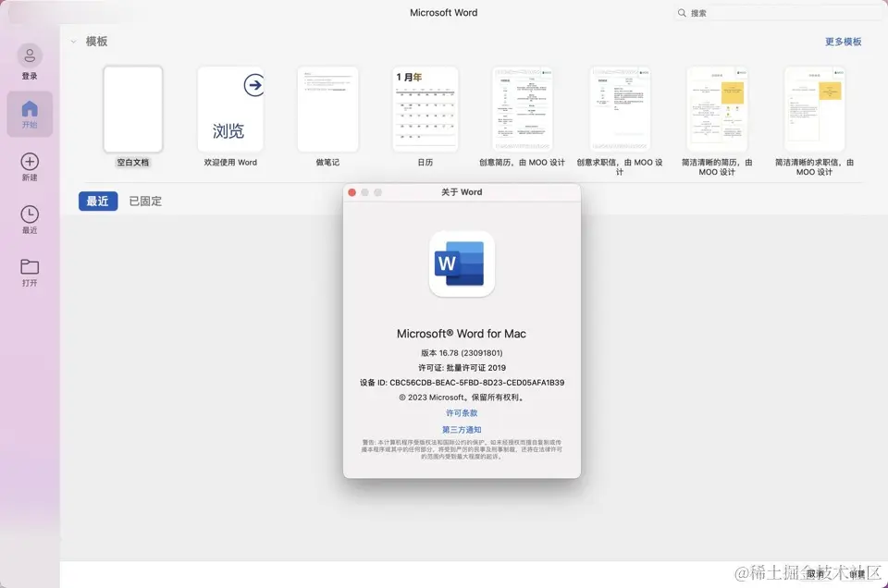
Task: Click the 取消 button at the bottom
Action: click(816, 574)
